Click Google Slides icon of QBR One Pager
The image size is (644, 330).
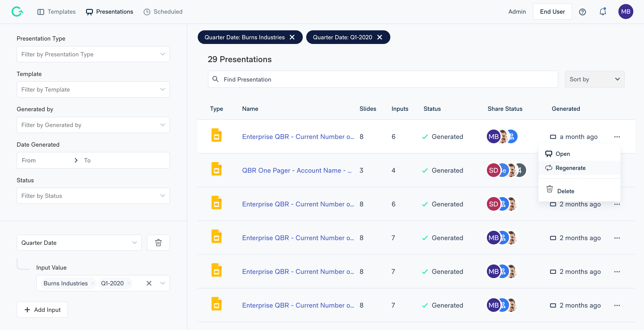point(216,169)
